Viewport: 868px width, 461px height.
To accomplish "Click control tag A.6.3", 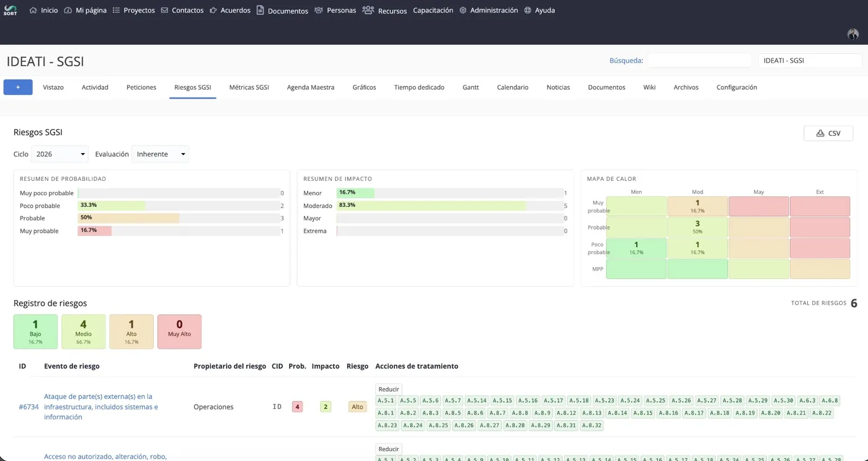I will coord(807,401).
